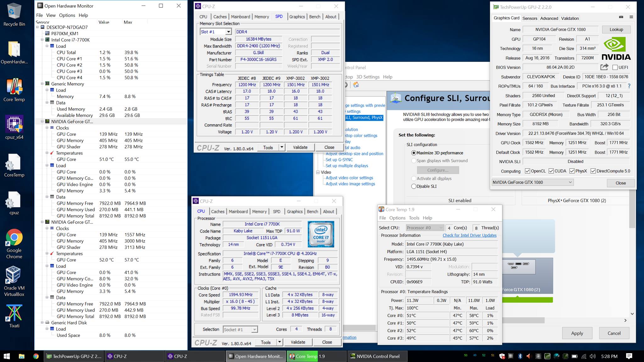Click Validate in the CPU-Z SPD window

click(x=300, y=147)
